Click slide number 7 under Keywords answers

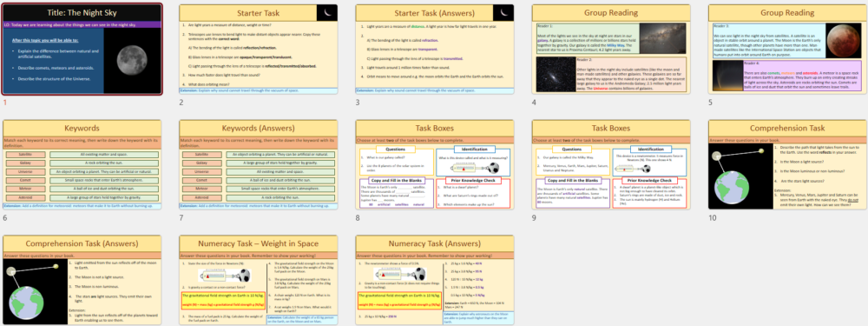coord(181,218)
